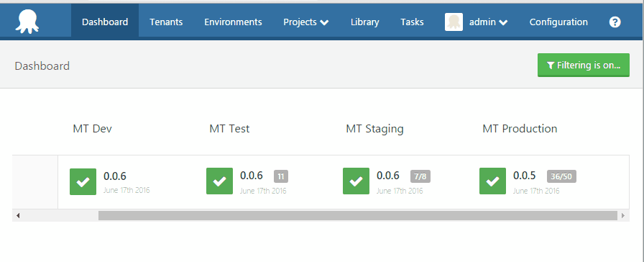Open the Library section
Image resolution: width=644 pixels, height=262 pixels.
coord(364,22)
